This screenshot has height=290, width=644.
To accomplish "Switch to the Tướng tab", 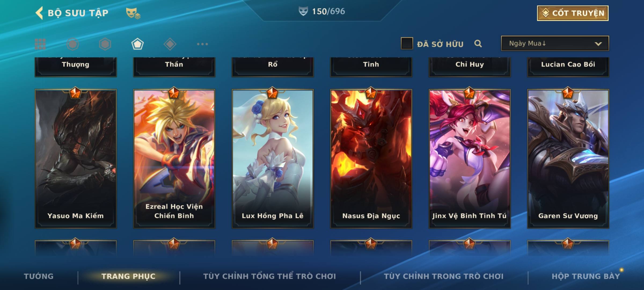I will [x=39, y=276].
